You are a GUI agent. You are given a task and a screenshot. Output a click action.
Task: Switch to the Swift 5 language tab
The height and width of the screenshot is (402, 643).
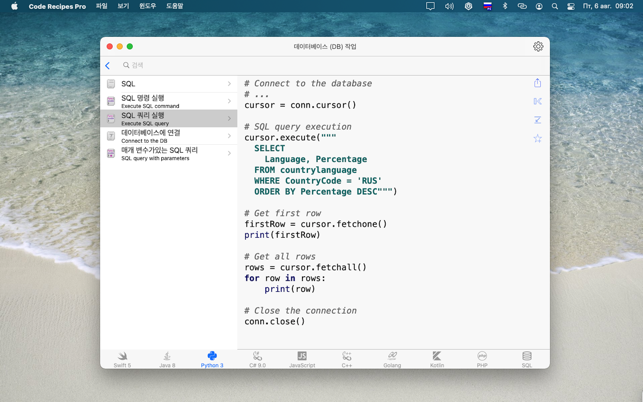tap(122, 359)
